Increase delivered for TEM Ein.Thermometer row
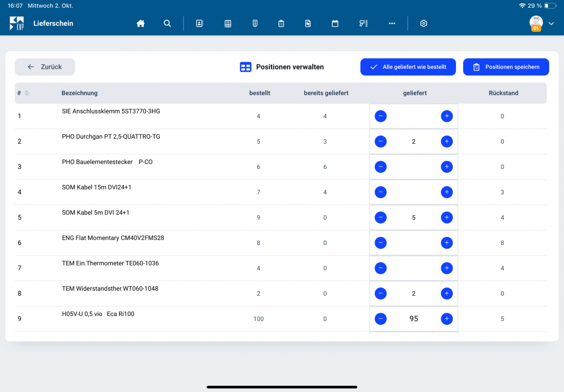Screen dimensions: 564x392 click(x=447, y=268)
